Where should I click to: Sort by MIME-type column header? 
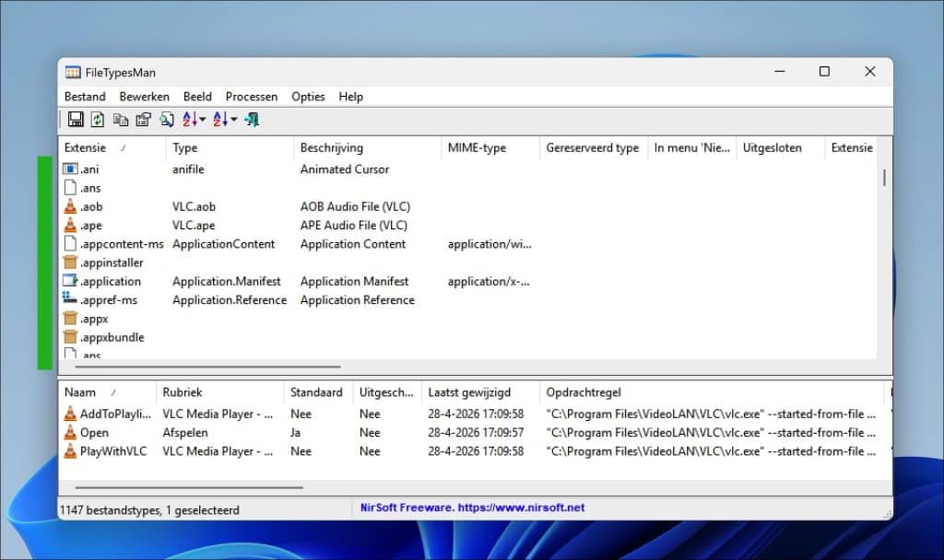click(490, 148)
